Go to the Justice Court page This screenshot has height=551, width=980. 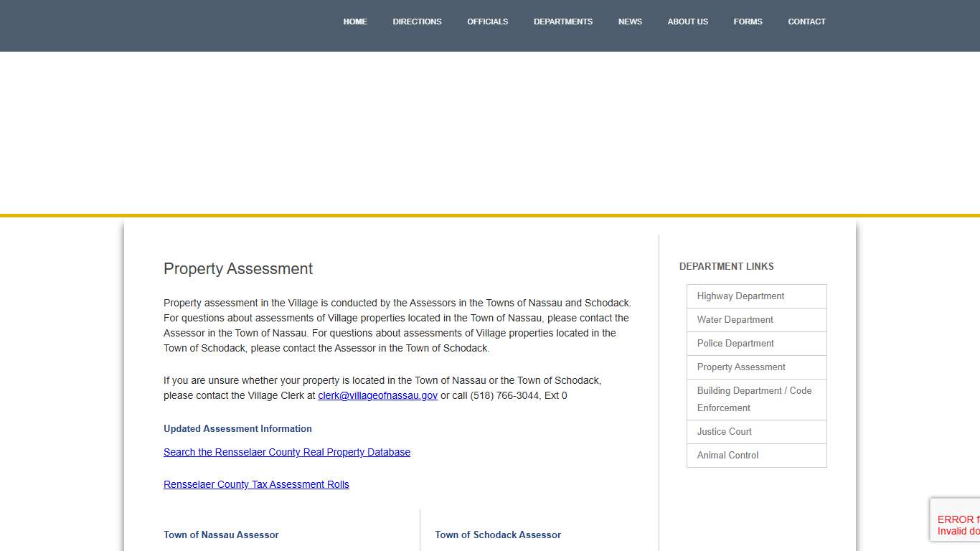tap(724, 431)
